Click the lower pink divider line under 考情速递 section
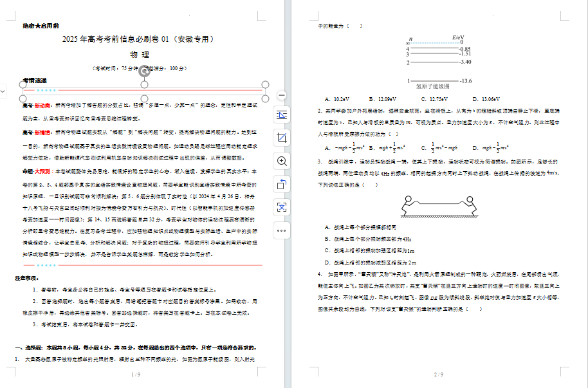 (143, 265)
